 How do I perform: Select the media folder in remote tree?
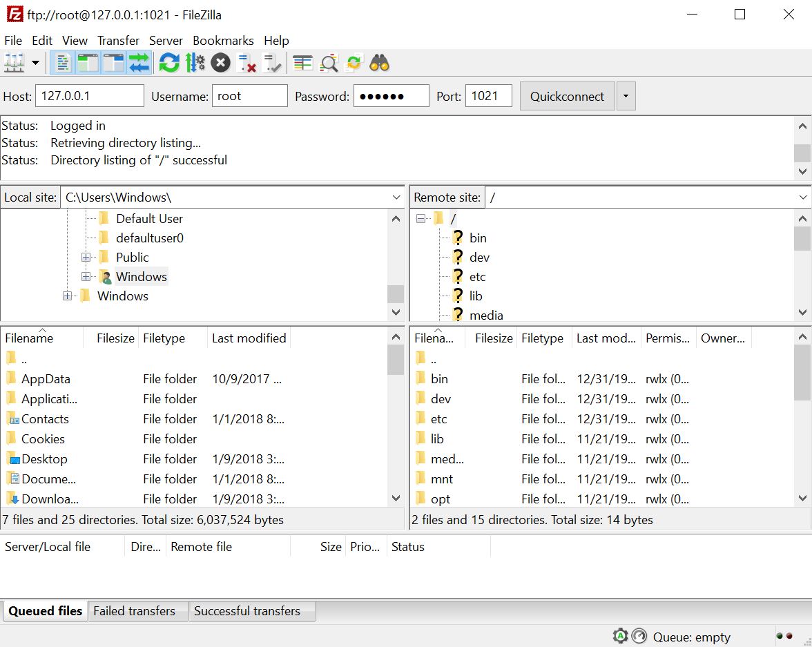point(486,315)
